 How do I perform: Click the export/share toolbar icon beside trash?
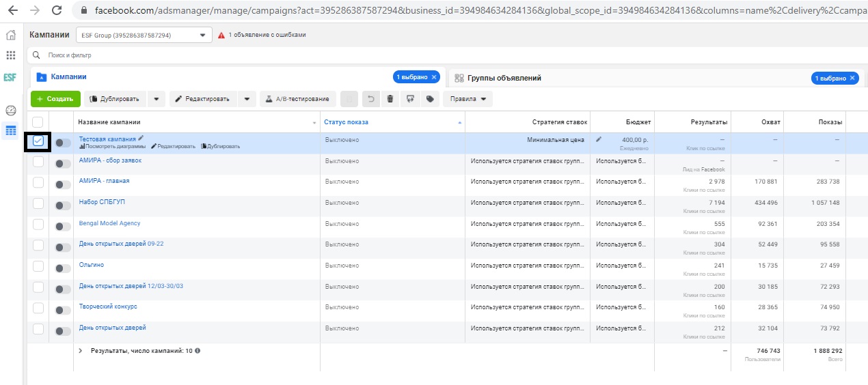[410, 99]
